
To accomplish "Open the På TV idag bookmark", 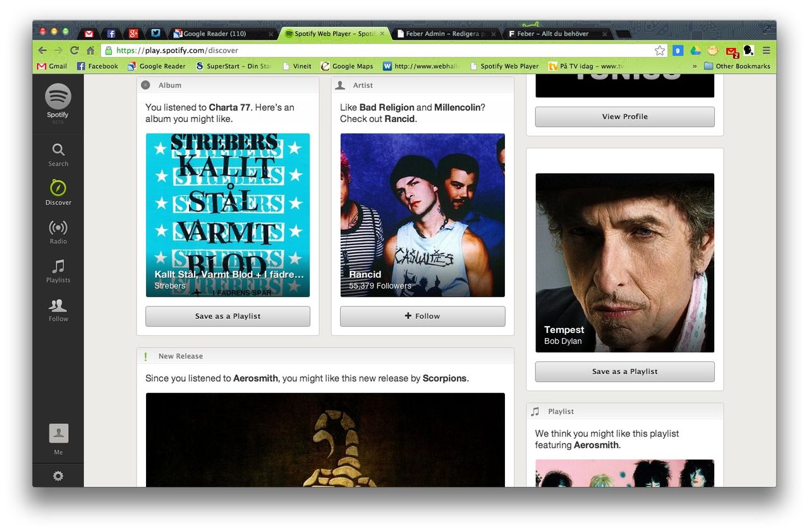I will [x=586, y=66].
